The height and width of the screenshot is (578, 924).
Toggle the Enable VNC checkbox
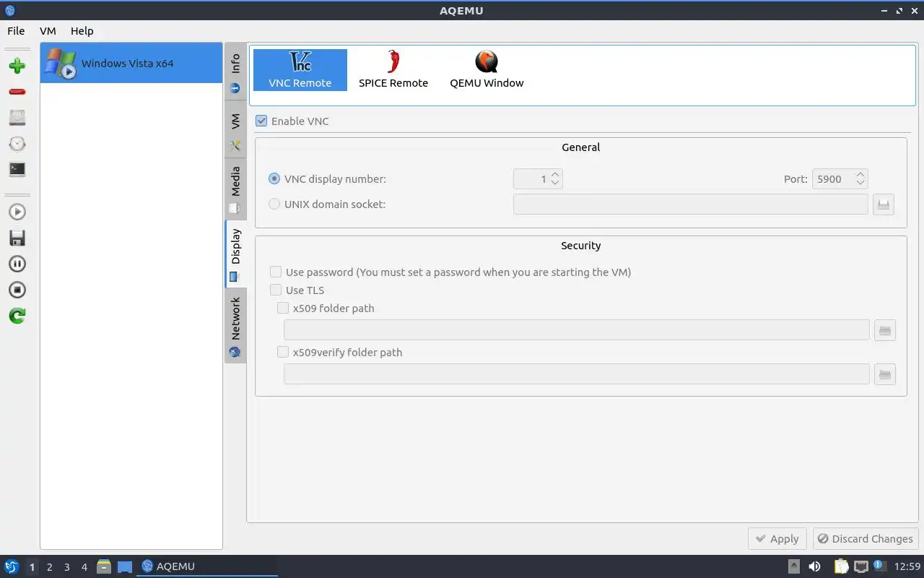(261, 121)
